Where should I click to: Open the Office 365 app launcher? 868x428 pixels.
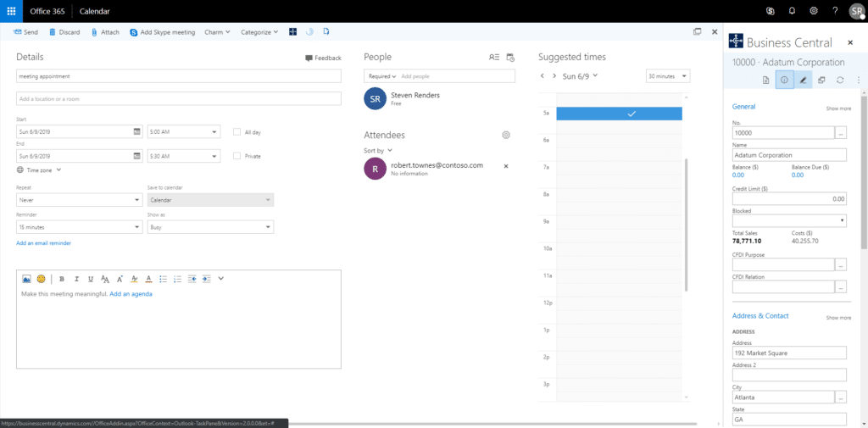coord(11,11)
